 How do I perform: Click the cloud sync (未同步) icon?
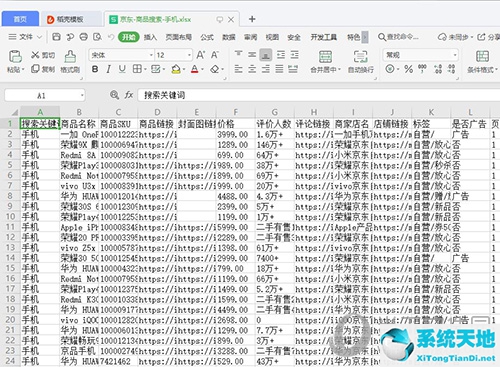tap(442, 37)
